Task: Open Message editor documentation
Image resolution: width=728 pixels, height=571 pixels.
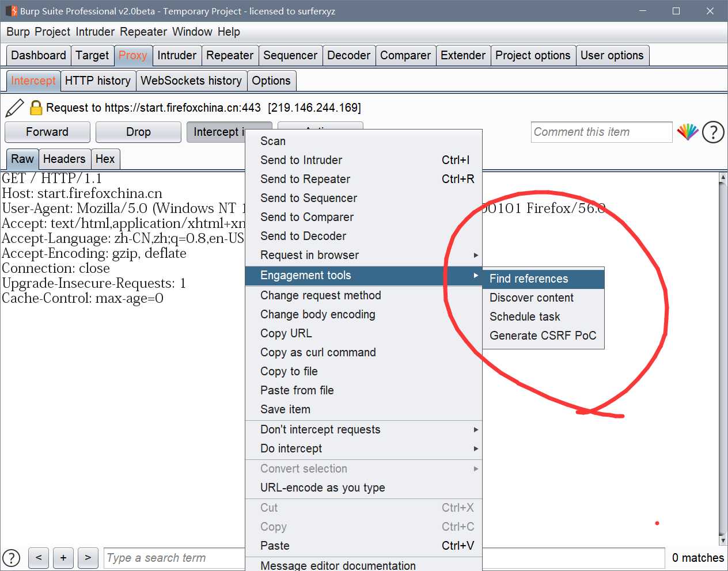Action: pos(363,565)
